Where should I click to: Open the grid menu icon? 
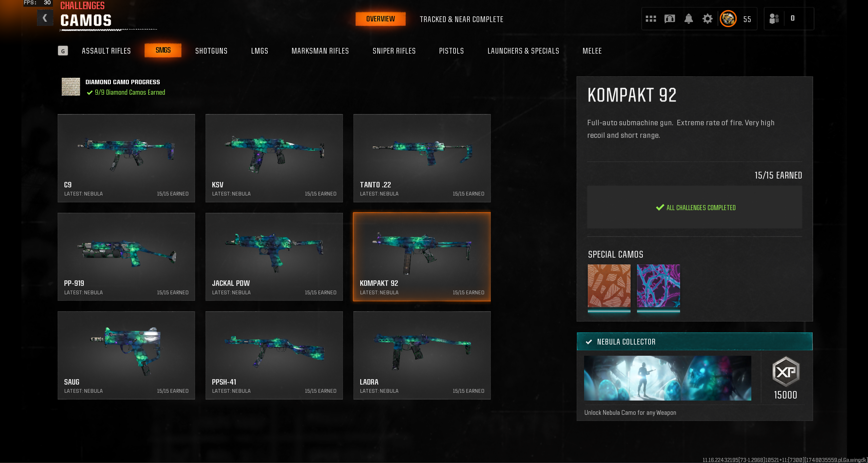point(651,19)
